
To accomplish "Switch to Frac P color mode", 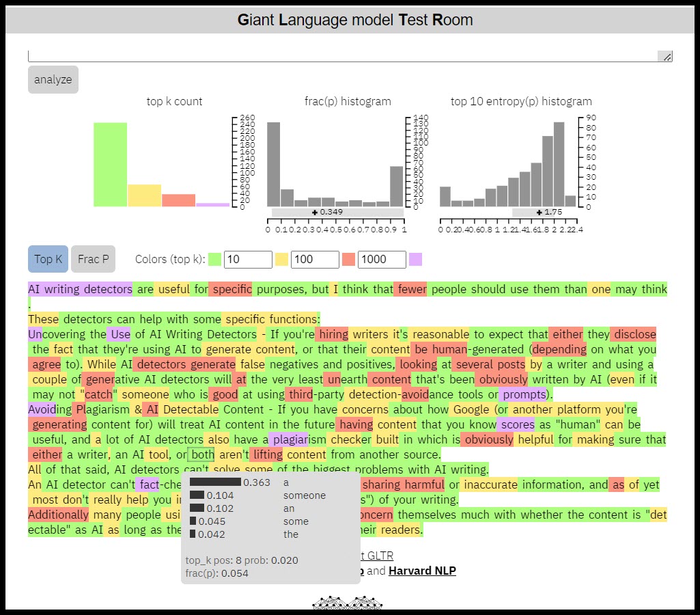I will 94,259.
